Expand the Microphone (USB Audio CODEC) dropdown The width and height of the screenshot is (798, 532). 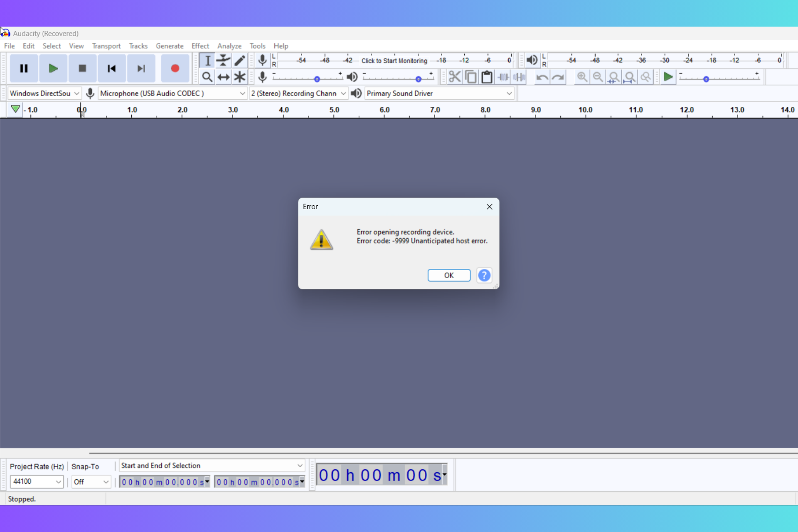pos(173,94)
